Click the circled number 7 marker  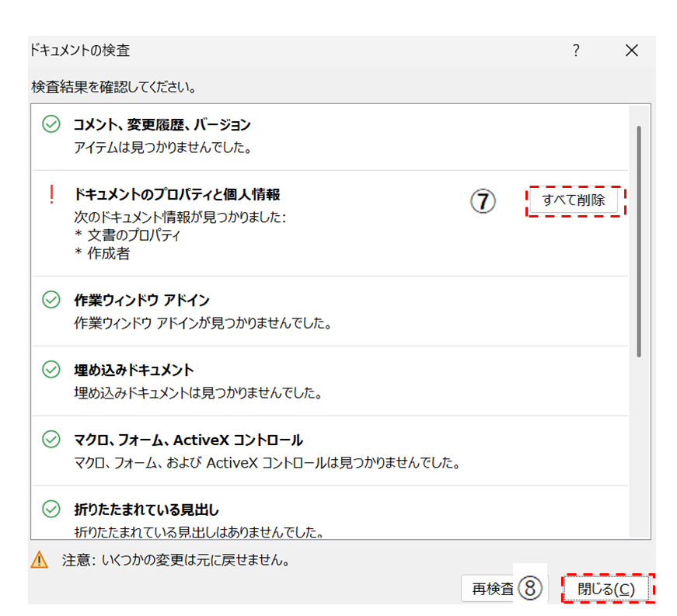tap(483, 200)
